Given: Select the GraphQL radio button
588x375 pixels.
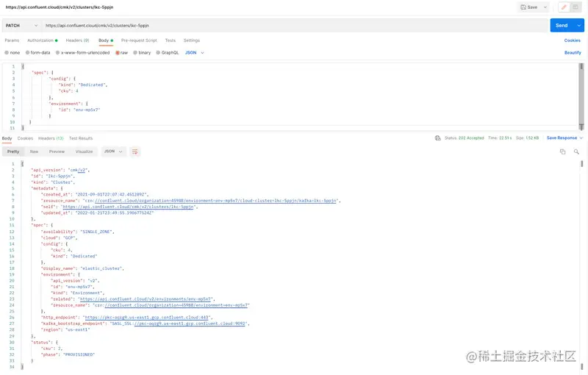Looking at the screenshot, I should (158, 53).
